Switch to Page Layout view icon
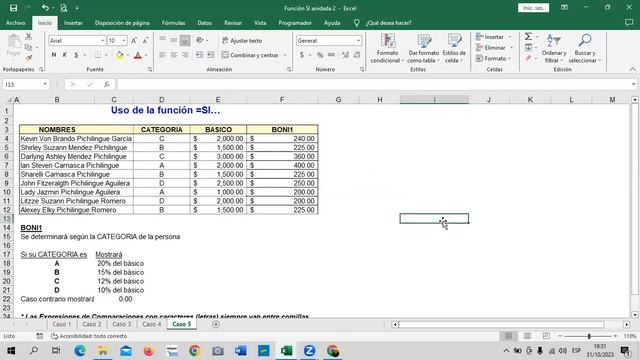This screenshot has height=360, width=640. 527,336
